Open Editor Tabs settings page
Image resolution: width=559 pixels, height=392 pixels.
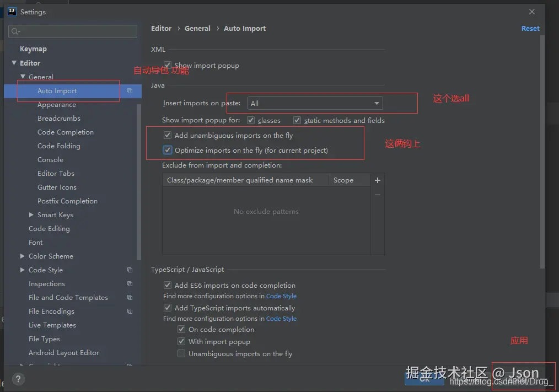(x=56, y=174)
